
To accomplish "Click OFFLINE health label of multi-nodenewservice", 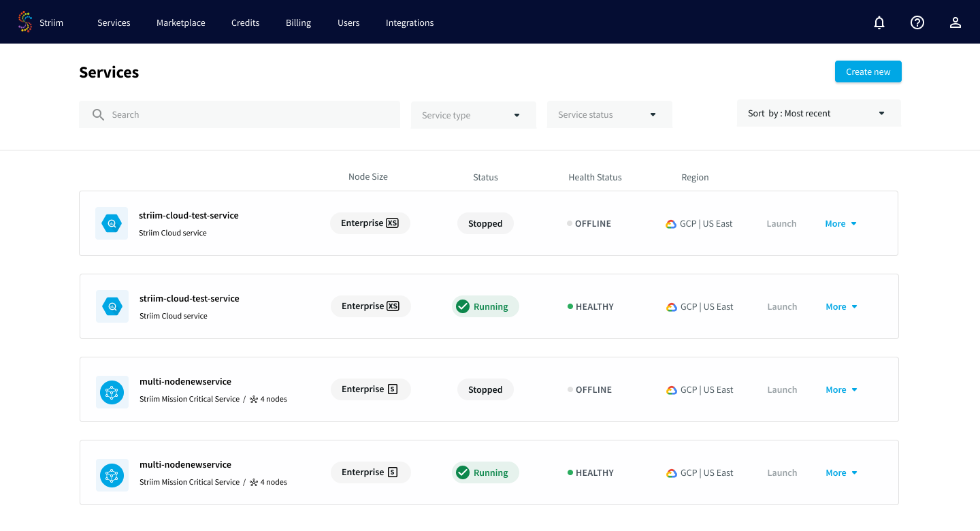I will point(593,389).
